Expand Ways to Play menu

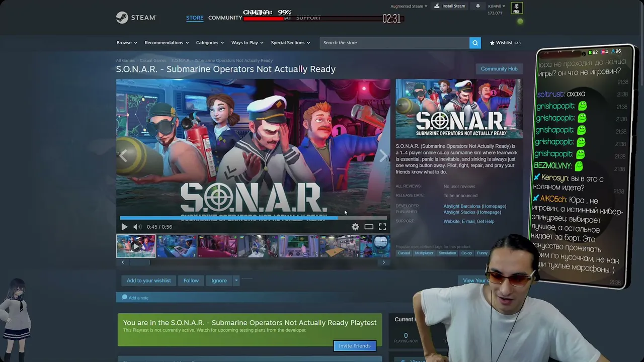[x=247, y=43]
